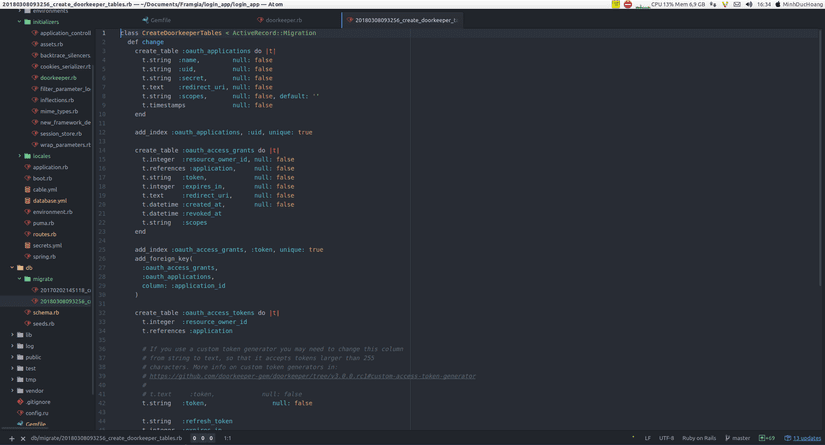Click the .gitignore file icon
Image resolution: width=825 pixels, height=445 pixels.
[x=20, y=402]
